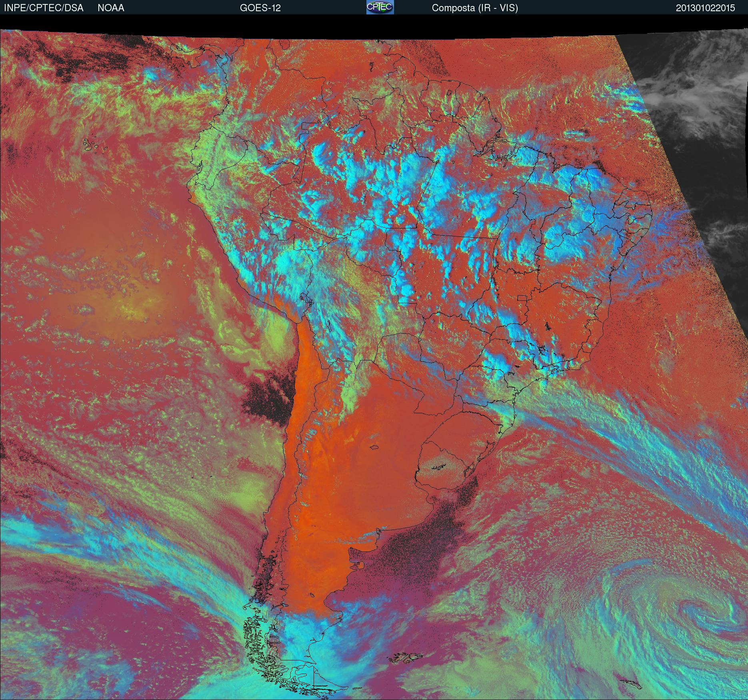Viewport: 748px width, 700px height.
Task: Click the NOAA label in the header
Action: [x=111, y=8]
